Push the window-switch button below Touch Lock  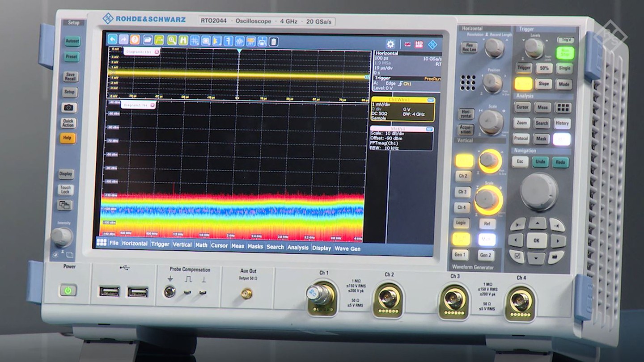point(65,205)
